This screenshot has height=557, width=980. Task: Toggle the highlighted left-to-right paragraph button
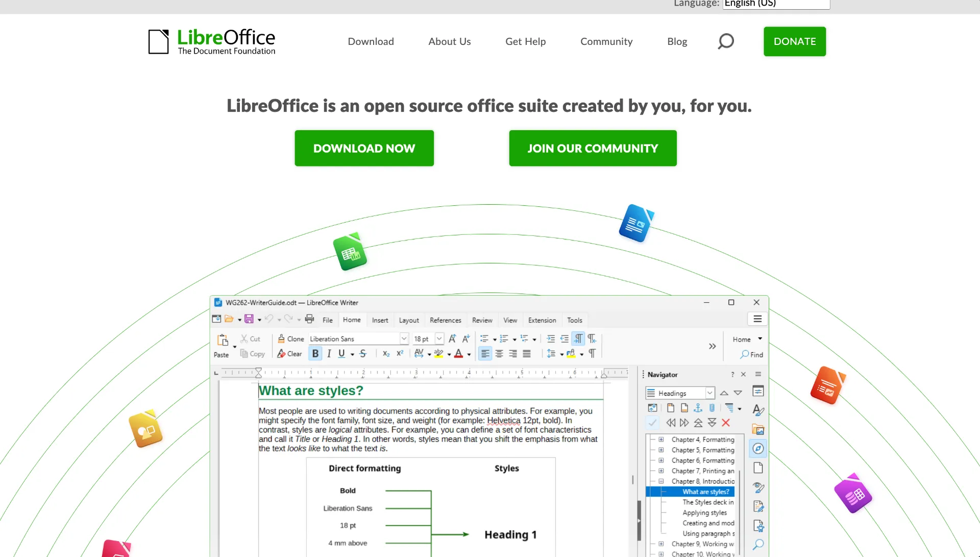[x=578, y=338]
